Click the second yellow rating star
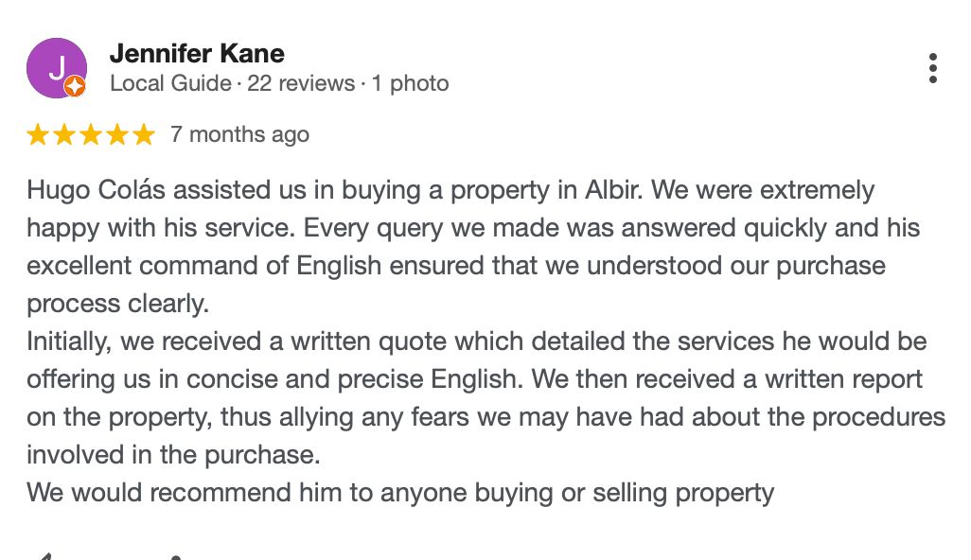Viewport: 971px width, 560px height. 64,134
